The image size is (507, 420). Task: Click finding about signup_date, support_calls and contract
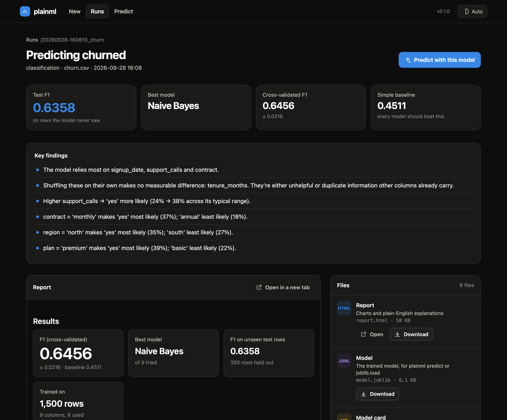pyautogui.click(x=131, y=170)
